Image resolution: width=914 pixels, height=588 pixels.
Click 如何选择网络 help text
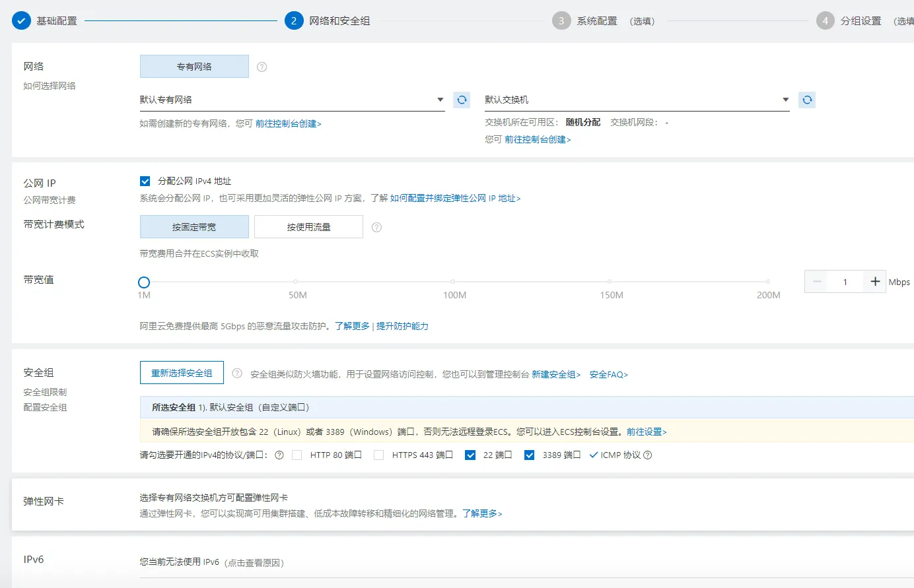point(50,86)
